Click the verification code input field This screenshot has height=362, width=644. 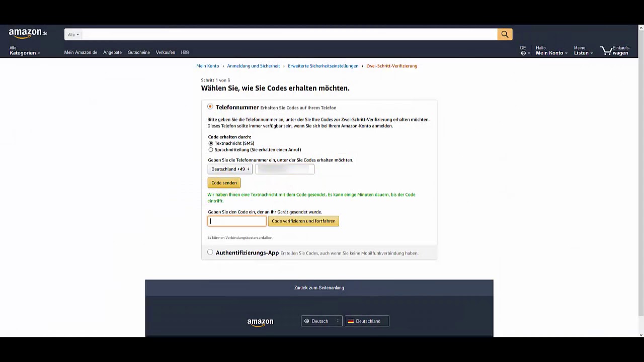(x=237, y=221)
